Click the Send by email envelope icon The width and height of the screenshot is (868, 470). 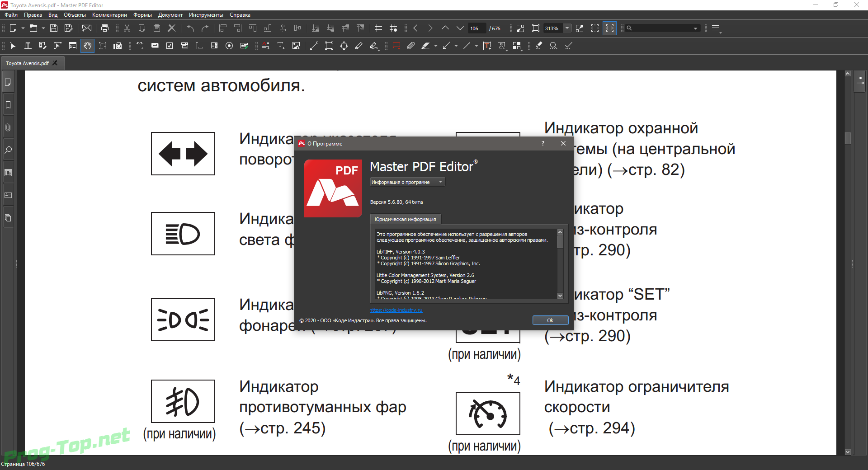[87, 28]
